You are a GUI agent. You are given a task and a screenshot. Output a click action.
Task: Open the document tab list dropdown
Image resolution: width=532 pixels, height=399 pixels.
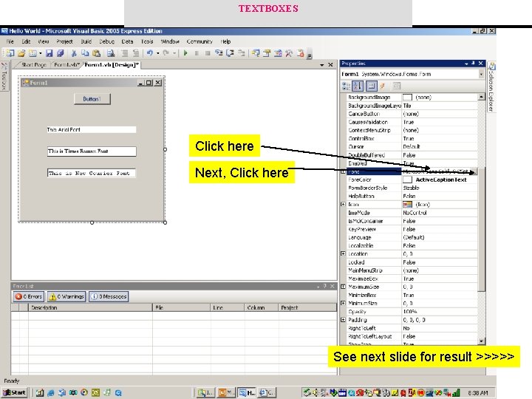322,65
